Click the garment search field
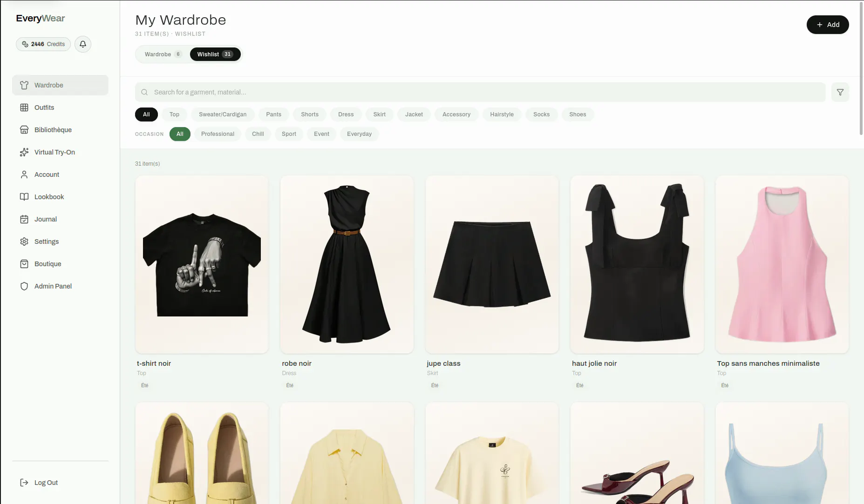 click(480, 92)
